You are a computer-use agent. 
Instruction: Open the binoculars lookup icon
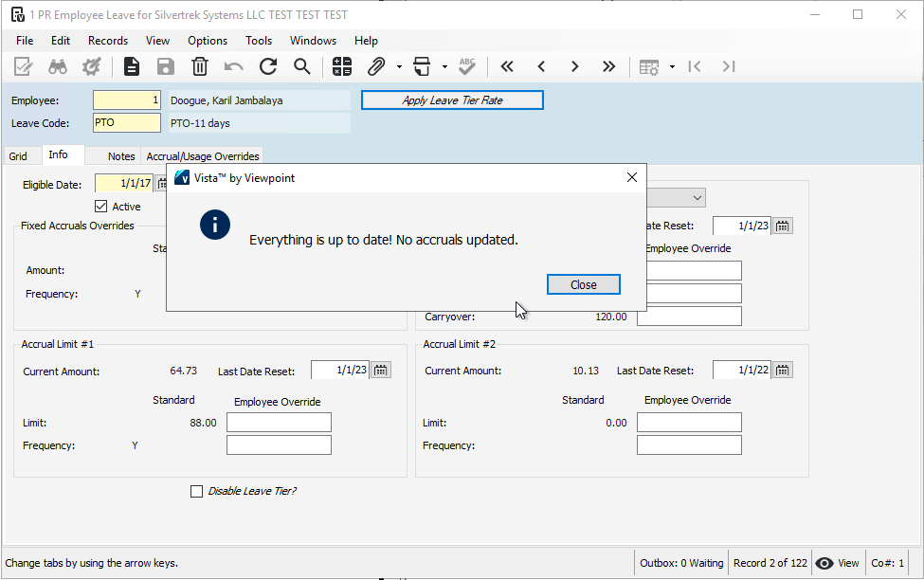[x=57, y=66]
